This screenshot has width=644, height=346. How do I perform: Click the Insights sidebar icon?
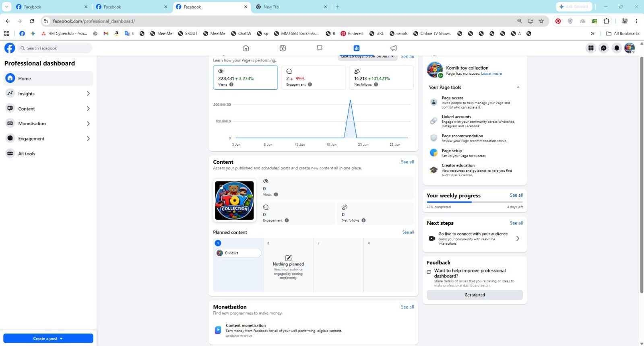click(x=10, y=93)
